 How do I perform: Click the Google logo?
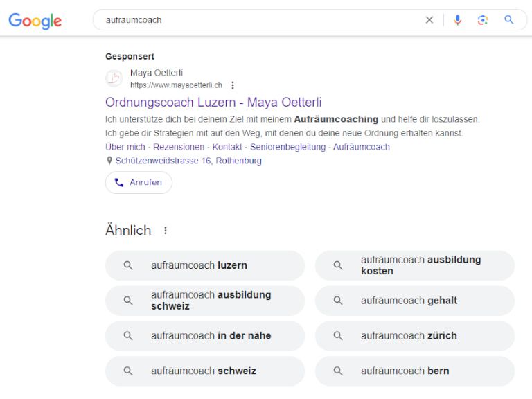coord(35,21)
